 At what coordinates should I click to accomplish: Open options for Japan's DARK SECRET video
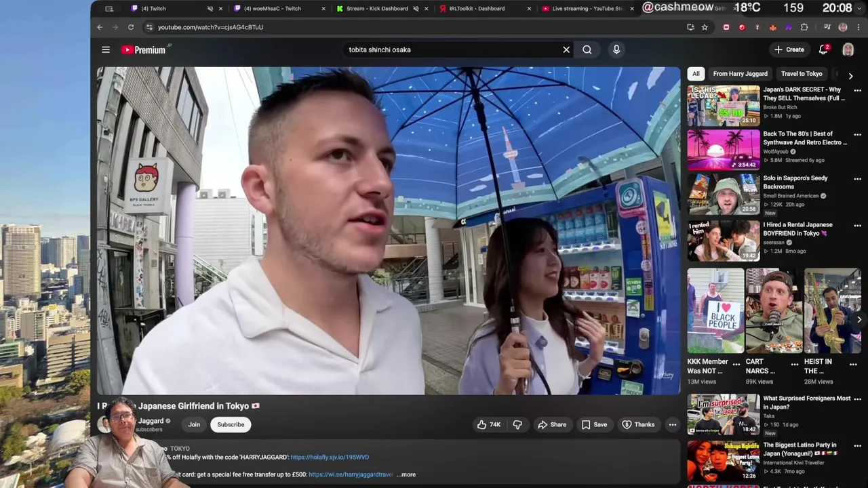pyautogui.click(x=858, y=91)
